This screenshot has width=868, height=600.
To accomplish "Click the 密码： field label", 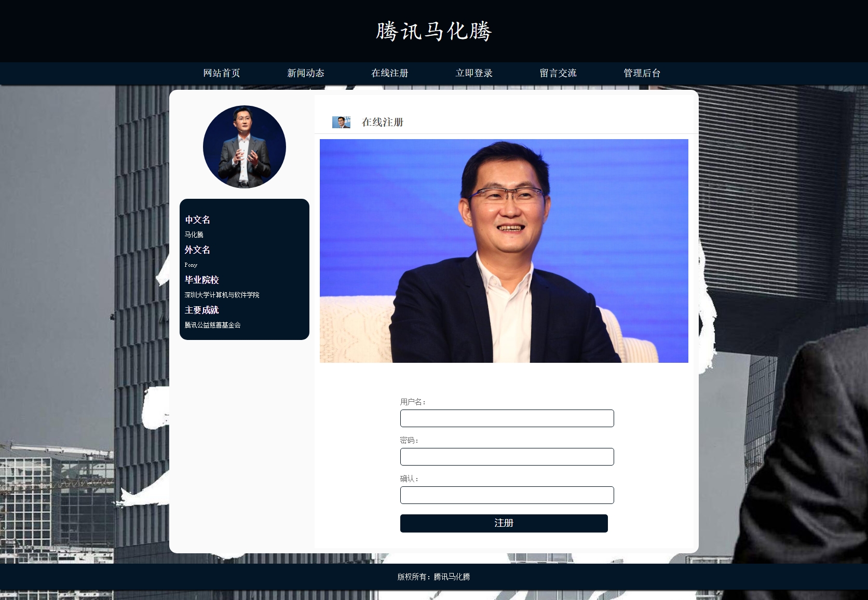I will (x=409, y=440).
